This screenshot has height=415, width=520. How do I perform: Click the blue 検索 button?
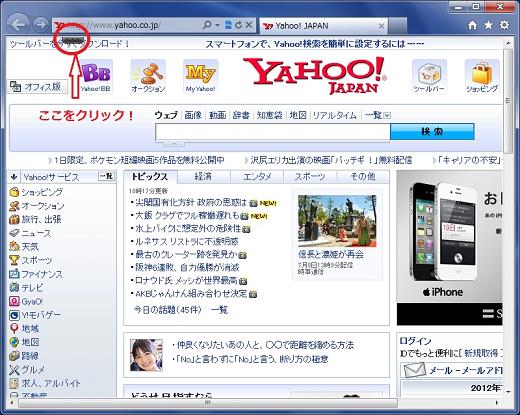click(x=432, y=131)
